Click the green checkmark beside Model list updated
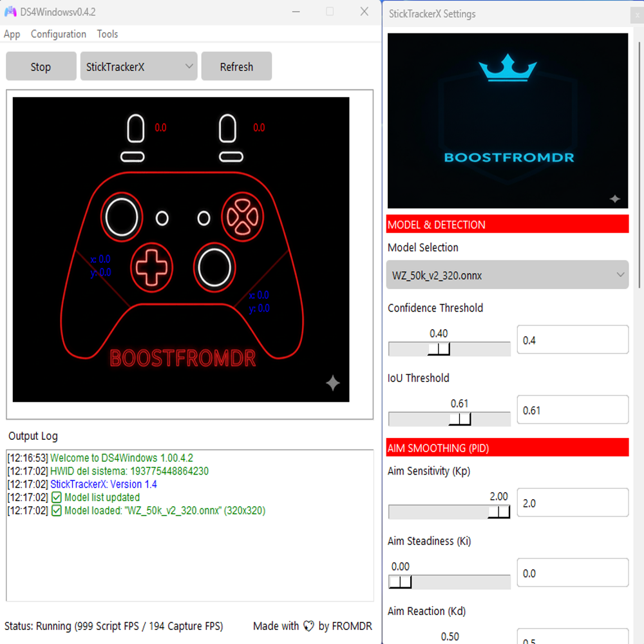The width and height of the screenshot is (644, 644). point(56,497)
